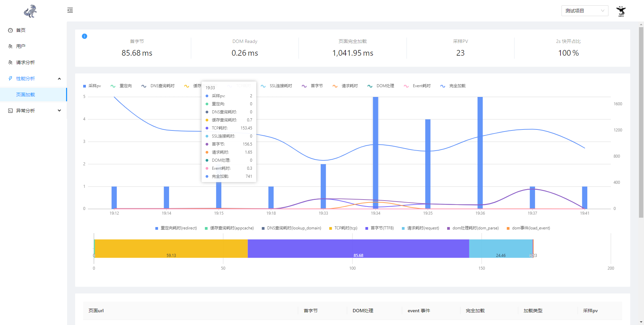Image resolution: width=644 pixels, height=325 pixels.
Task: Click the 采样pv table column header
Action: click(x=590, y=311)
